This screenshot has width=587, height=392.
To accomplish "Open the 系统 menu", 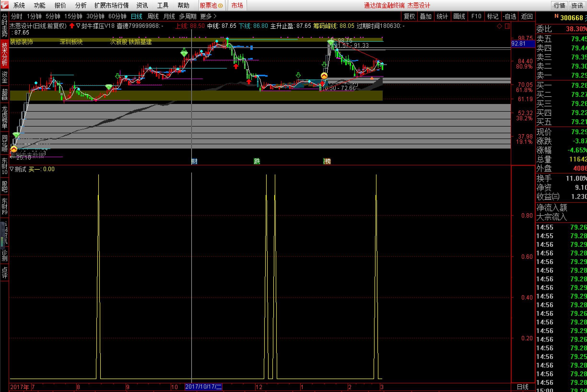I will pyautogui.click(x=19, y=5).
